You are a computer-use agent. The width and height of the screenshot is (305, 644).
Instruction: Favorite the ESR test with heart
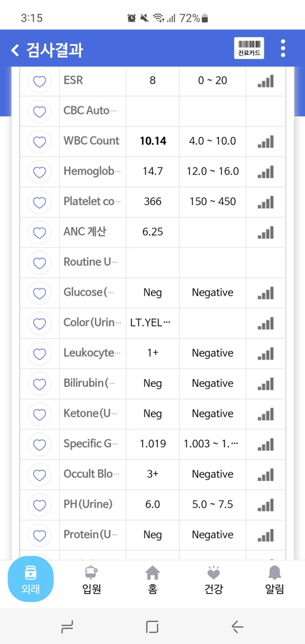coord(40,81)
